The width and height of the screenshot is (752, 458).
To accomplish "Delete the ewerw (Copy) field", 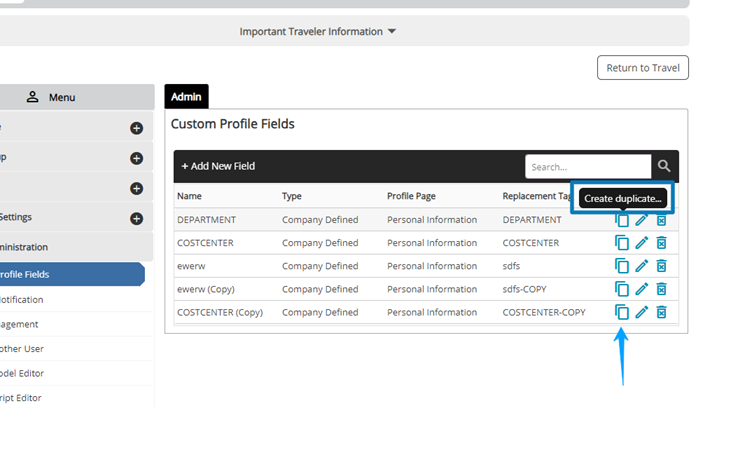I will pyautogui.click(x=661, y=289).
